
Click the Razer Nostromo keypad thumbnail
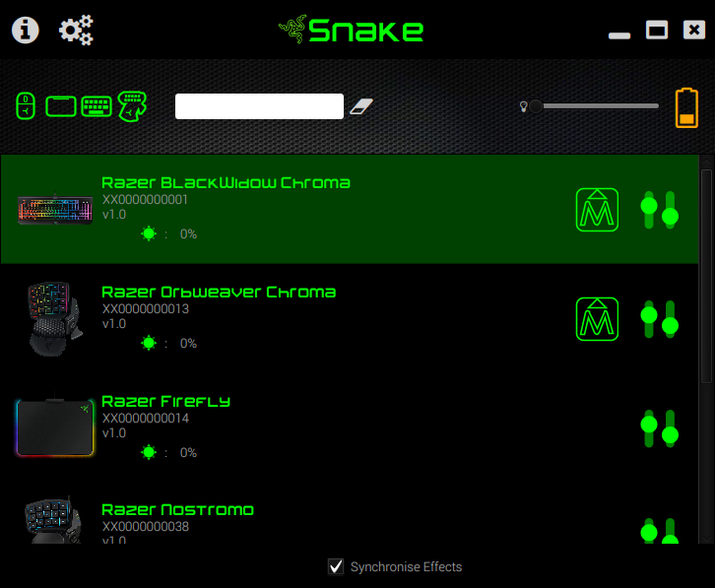pos(53,520)
